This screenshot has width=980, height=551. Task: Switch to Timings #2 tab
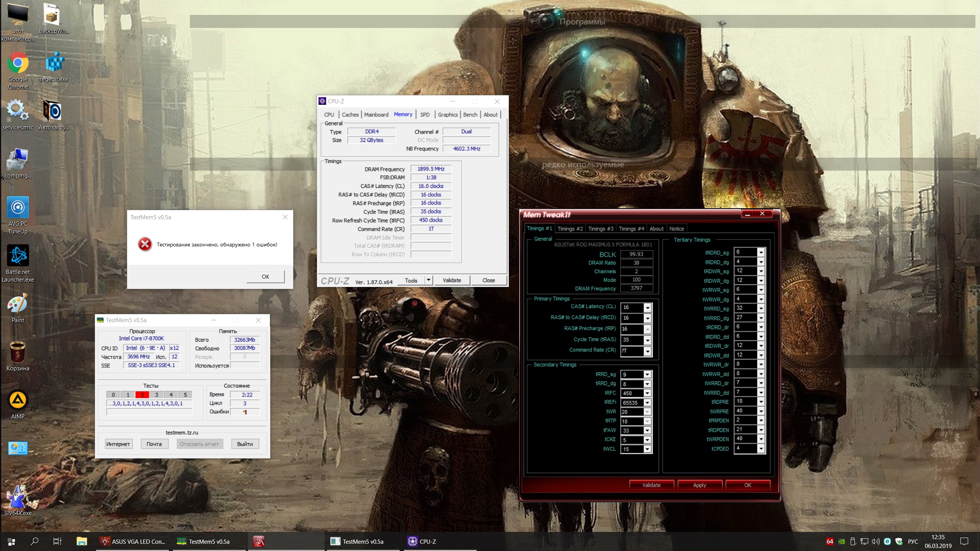tap(570, 229)
